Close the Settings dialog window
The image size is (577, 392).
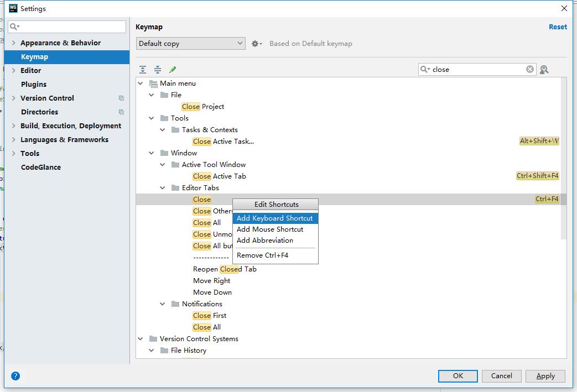[x=564, y=8]
